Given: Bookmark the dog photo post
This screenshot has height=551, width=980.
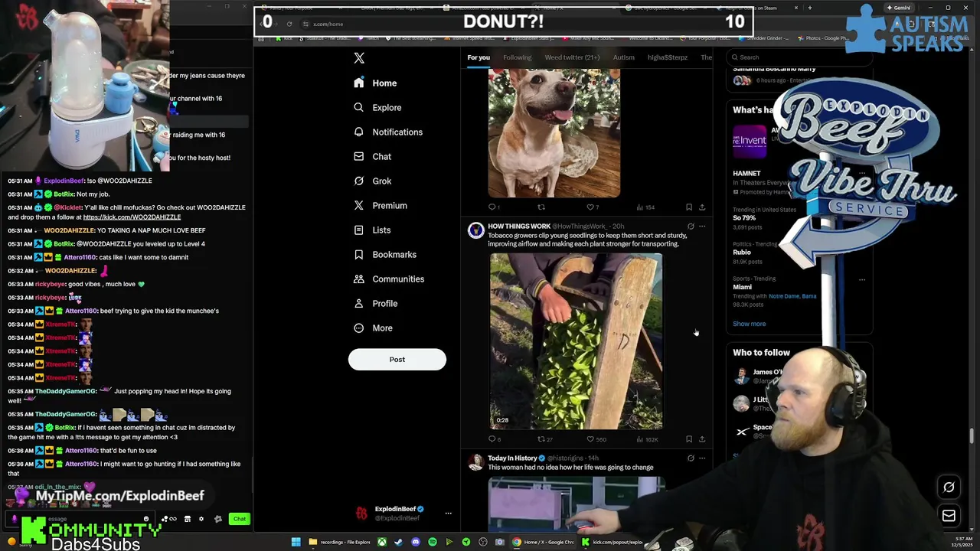Looking at the screenshot, I should point(688,207).
